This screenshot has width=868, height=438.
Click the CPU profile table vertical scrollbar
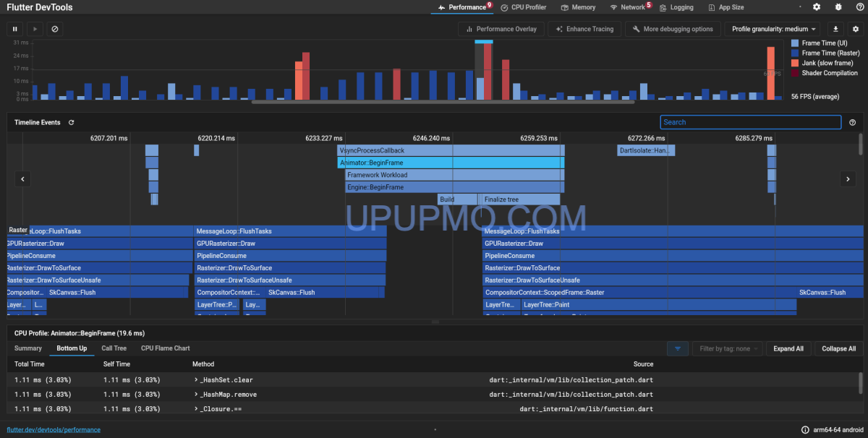861,382
